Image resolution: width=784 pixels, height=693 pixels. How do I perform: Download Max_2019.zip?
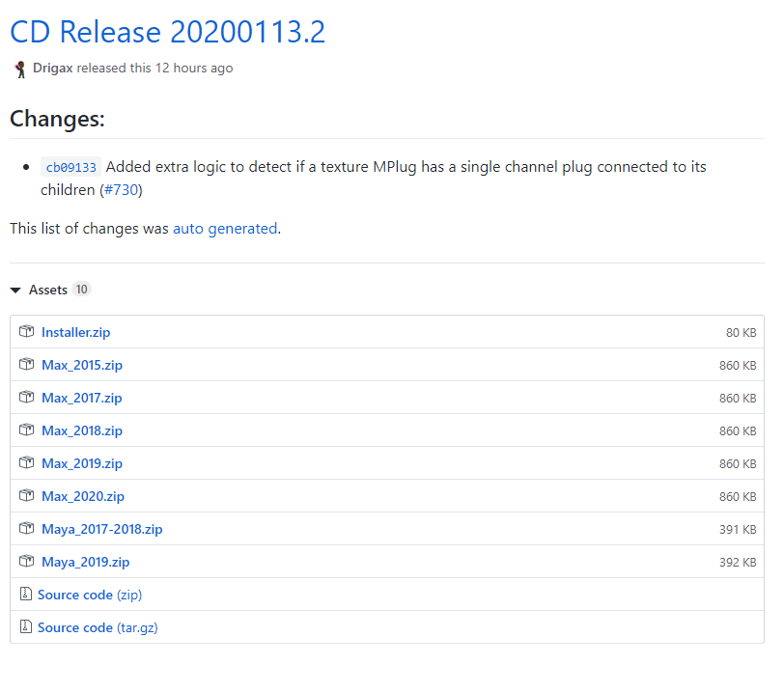point(82,464)
